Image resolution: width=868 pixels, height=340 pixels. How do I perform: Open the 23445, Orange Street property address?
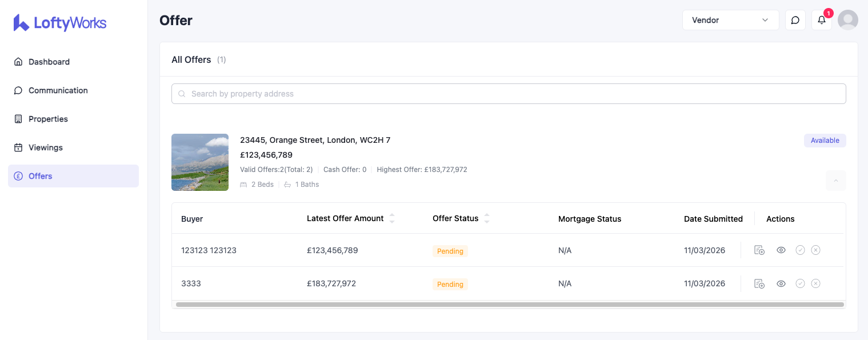click(x=315, y=140)
